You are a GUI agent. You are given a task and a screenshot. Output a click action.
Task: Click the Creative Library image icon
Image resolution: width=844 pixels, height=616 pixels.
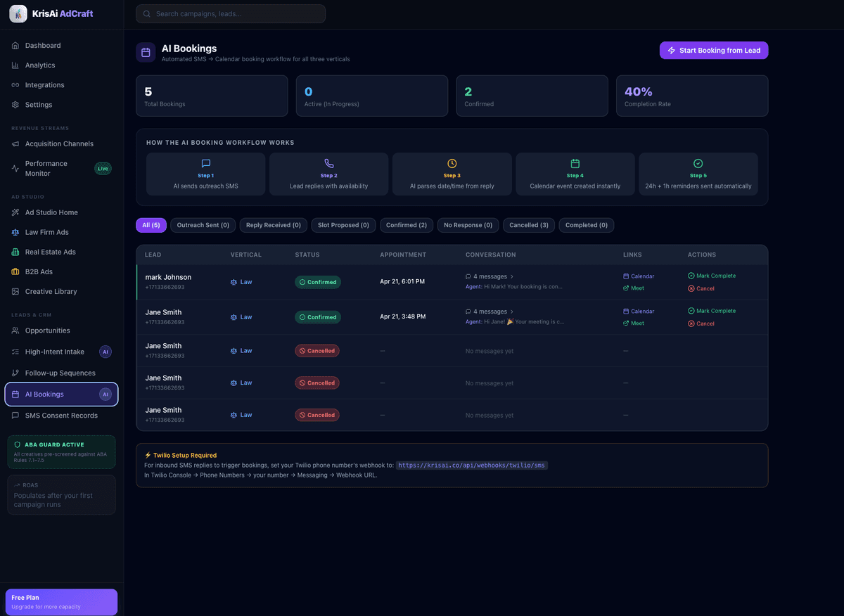click(x=15, y=291)
